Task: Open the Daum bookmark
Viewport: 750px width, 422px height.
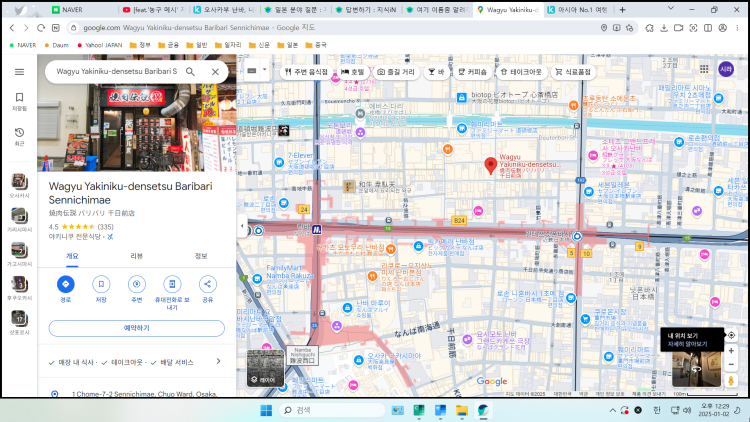Action: (56, 45)
